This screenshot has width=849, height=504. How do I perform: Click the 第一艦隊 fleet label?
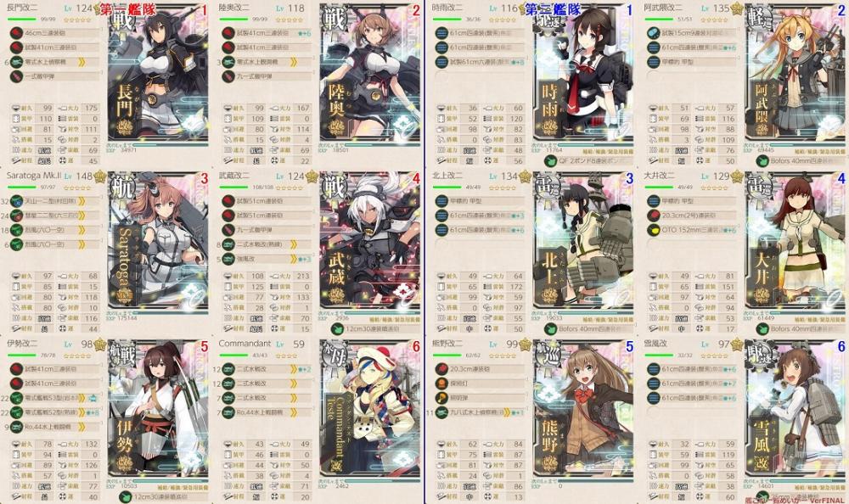tap(128, 8)
